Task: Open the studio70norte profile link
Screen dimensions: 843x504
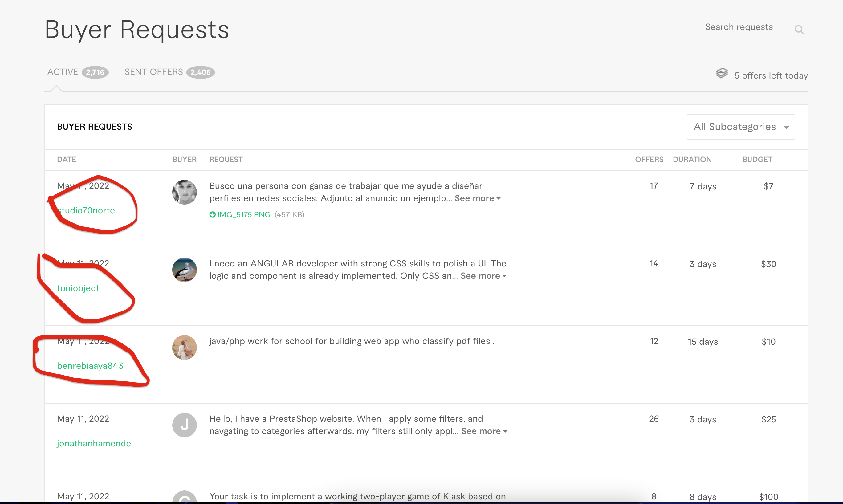Action: [x=87, y=211]
